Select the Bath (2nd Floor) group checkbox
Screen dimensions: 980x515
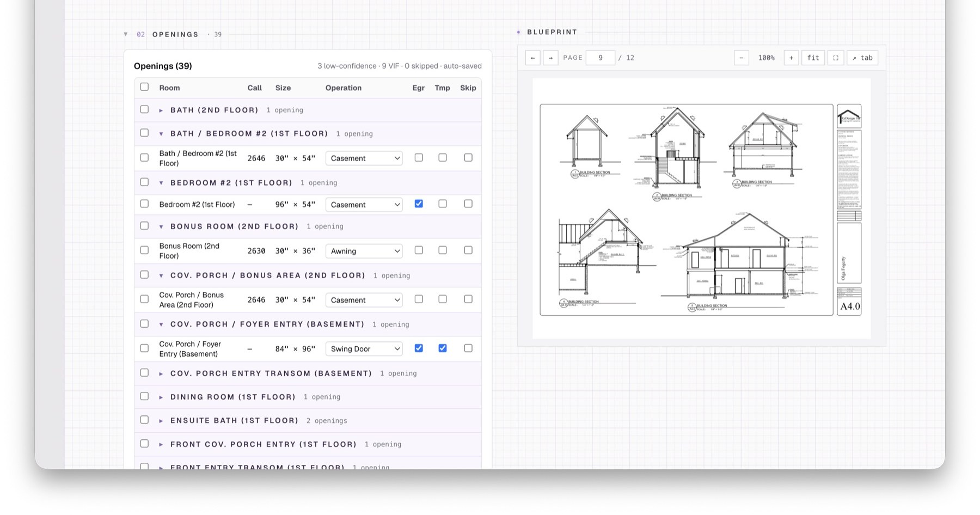click(x=144, y=109)
